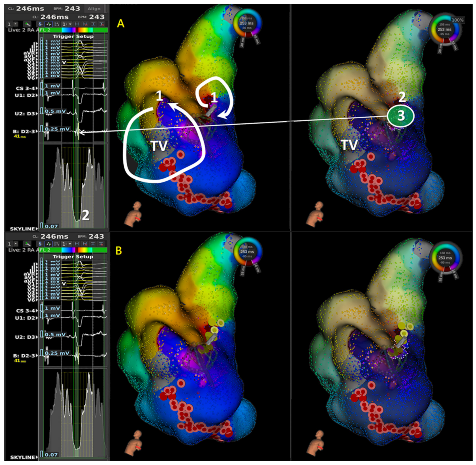Click the 100% label on top-right map

(x=457, y=20)
